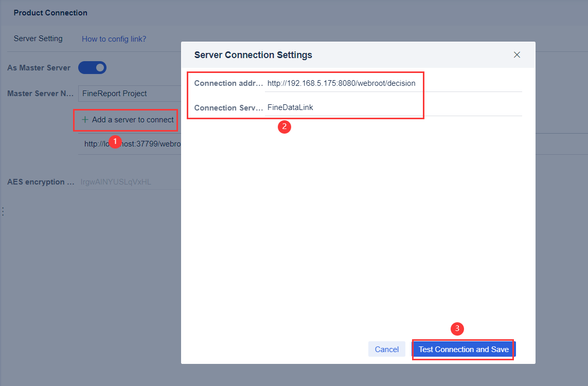Switch to the Server Setting tab
Screen dimensions: 588x386
[x=38, y=38]
